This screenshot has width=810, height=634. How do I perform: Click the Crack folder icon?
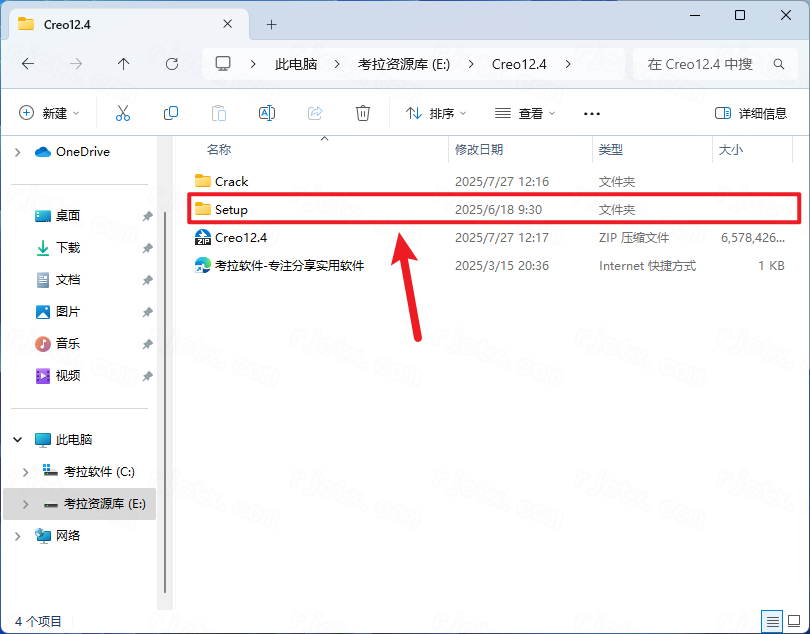(x=202, y=181)
